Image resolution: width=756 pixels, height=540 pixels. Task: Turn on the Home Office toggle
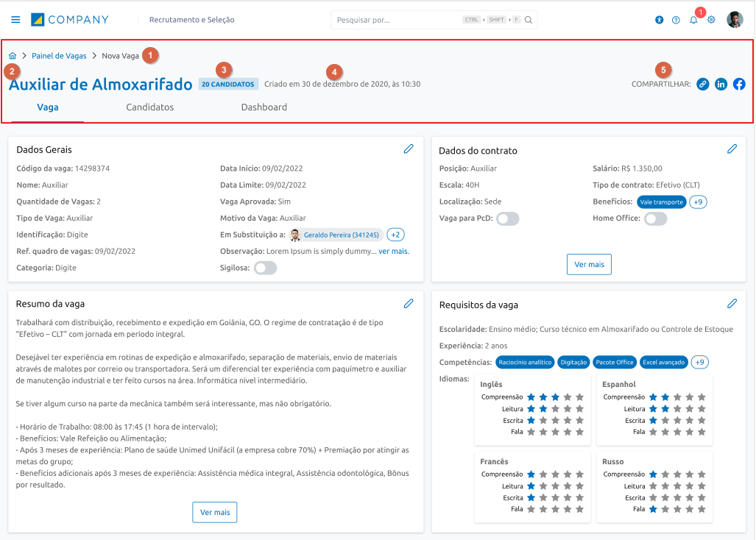coord(655,219)
